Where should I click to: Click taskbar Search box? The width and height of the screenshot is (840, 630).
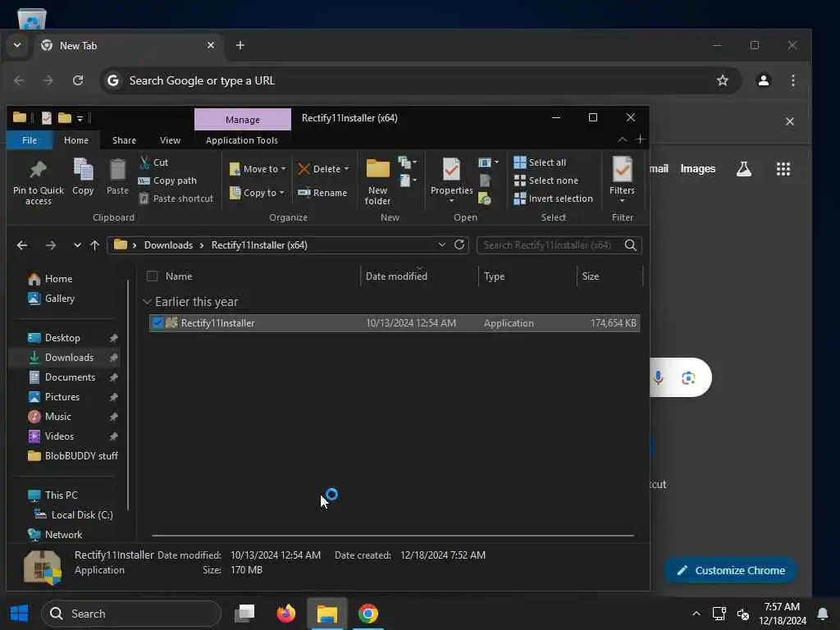(131, 614)
